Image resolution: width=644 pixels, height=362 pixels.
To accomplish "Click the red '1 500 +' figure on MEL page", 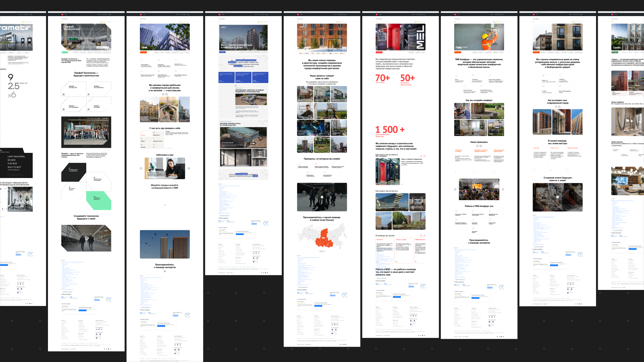I will [x=390, y=130].
